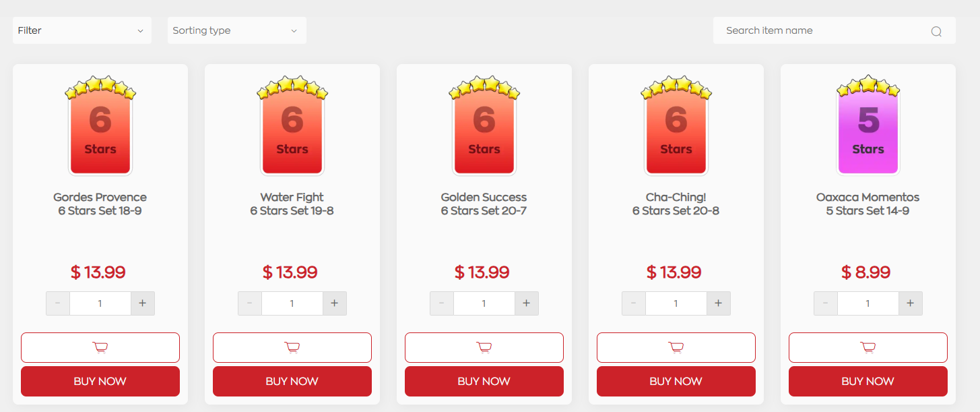980x412 pixels.
Task: Add Cha-Ching! set to cart
Action: 676,348
